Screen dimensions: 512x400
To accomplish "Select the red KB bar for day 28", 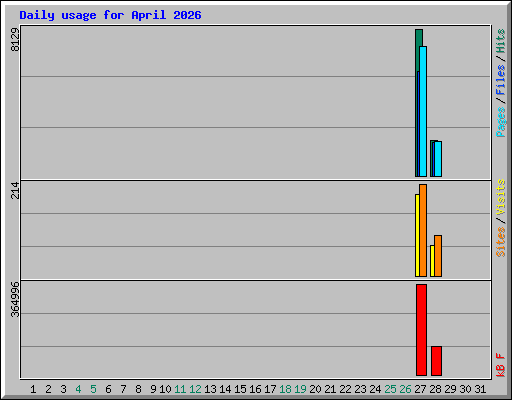I will point(436,361).
